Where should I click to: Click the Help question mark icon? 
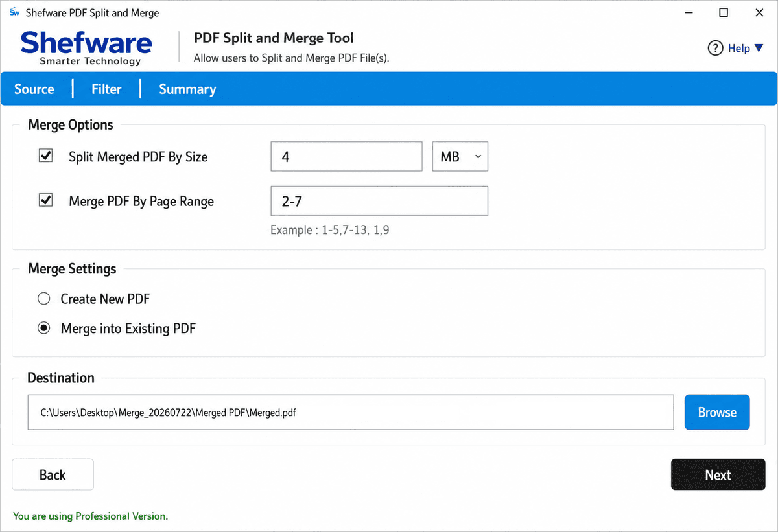[715, 48]
